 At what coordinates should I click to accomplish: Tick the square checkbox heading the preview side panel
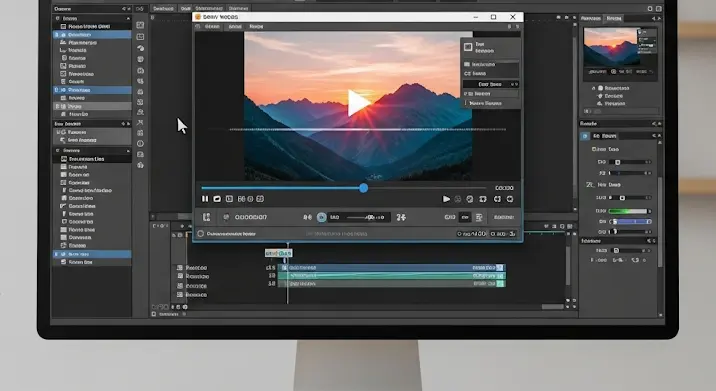[468, 47]
